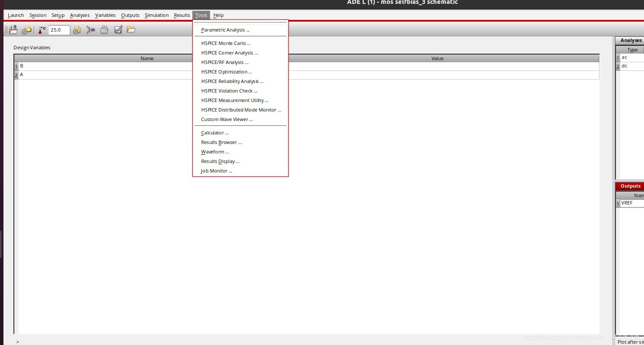Click the temperature field showing 25.0
This screenshot has height=345, width=644.
coord(59,30)
